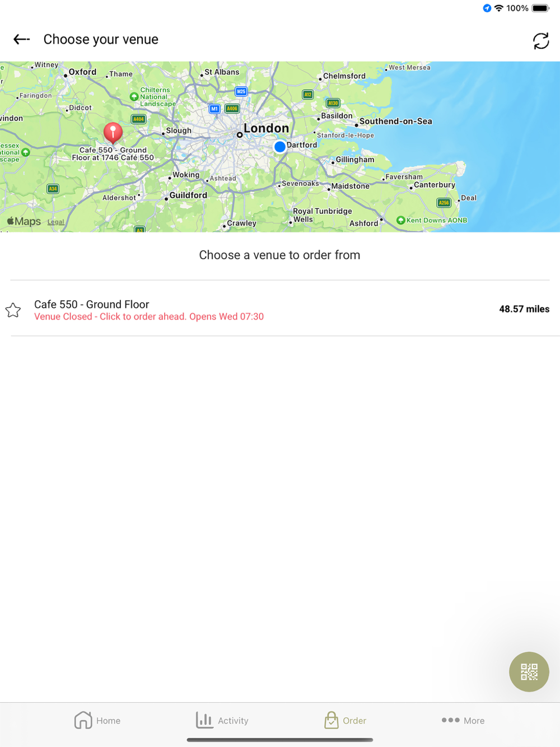
Task: Open the Home tab
Action: (x=97, y=720)
